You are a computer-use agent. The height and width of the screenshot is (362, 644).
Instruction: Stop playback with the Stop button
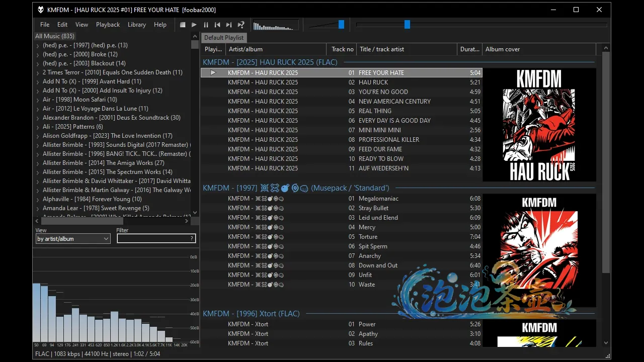[183, 25]
